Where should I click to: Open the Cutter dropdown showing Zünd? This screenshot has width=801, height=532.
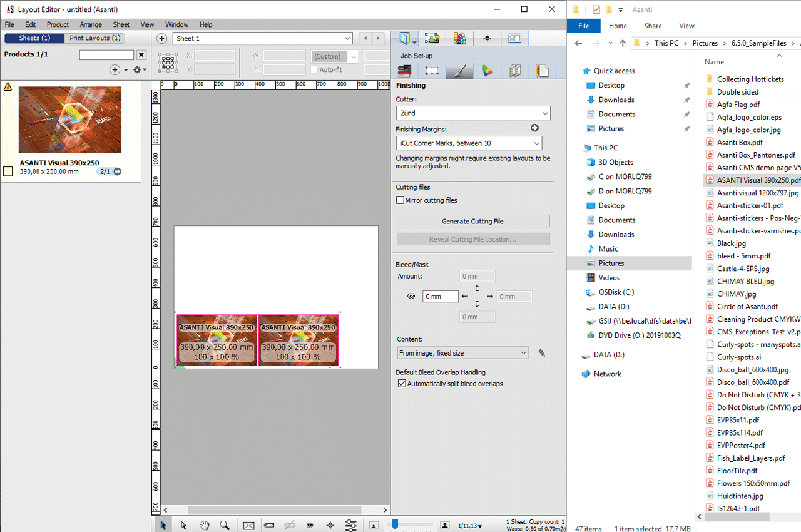(x=473, y=113)
